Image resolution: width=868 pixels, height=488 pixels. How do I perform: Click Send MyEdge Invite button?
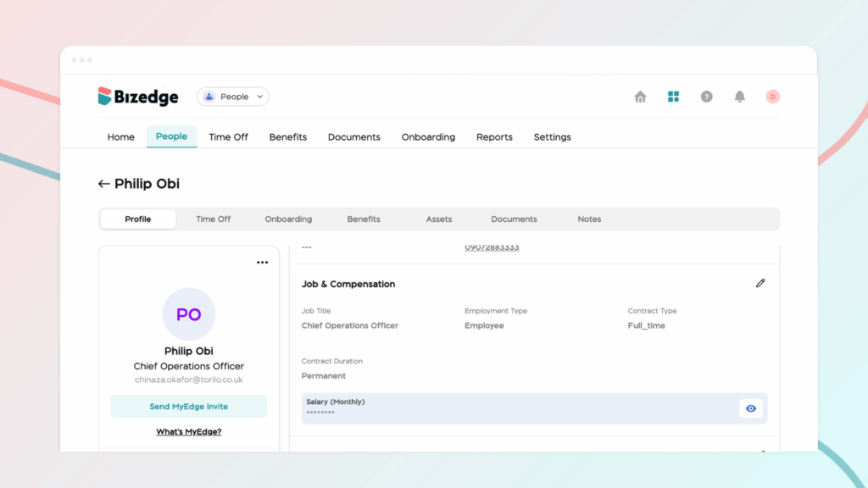coord(189,407)
